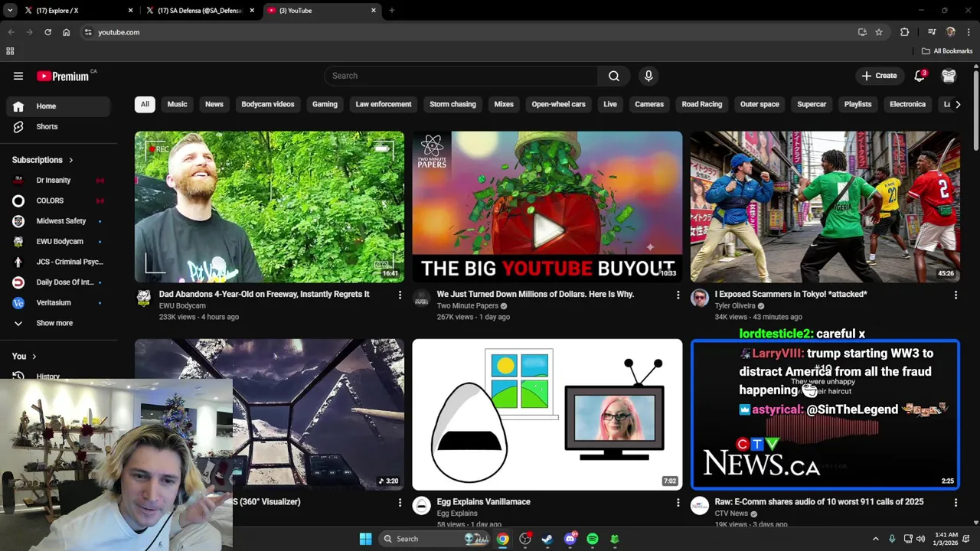Image resolution: width=980 pixels, height=551 pixels.
Task: Open the COLORS subscription channel
Action: point(58,201)
